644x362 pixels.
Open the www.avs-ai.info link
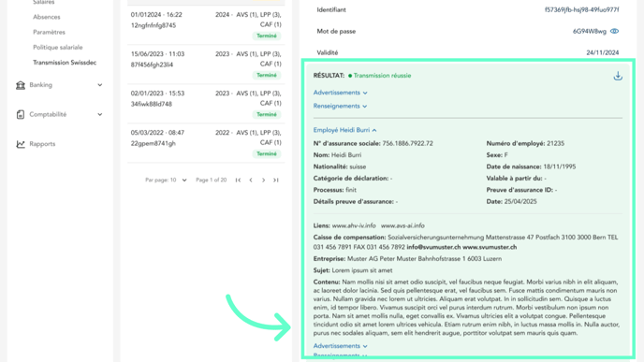tap(402, 225)
